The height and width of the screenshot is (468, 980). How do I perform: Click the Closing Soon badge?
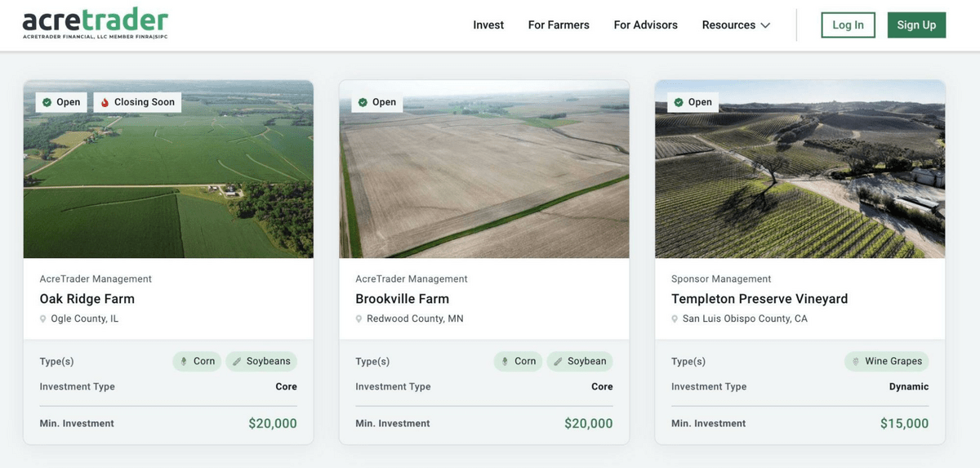click(x=137, y=102)
